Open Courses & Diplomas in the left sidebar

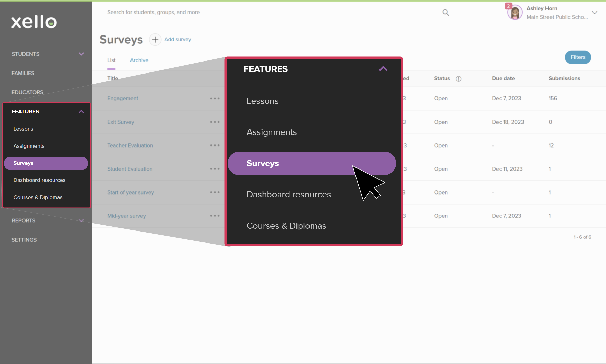(38, 197)
